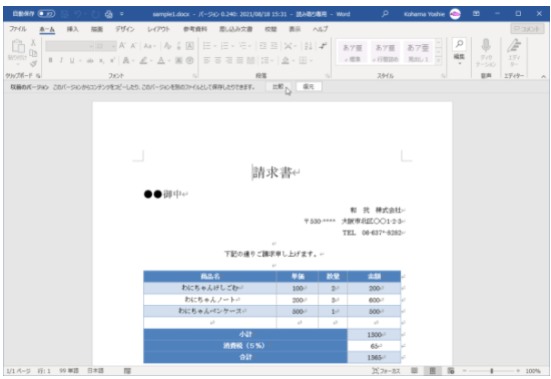This screenshot has width=551, height=379.
Task: Open the Change Case Aa dropdown
Action: pos(149,46)
